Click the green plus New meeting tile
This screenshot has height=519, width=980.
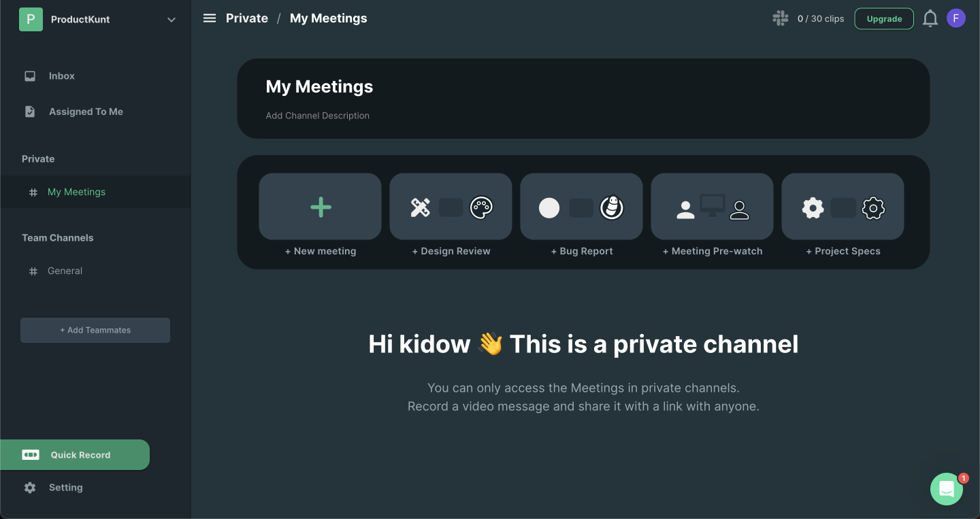(320, 207)
